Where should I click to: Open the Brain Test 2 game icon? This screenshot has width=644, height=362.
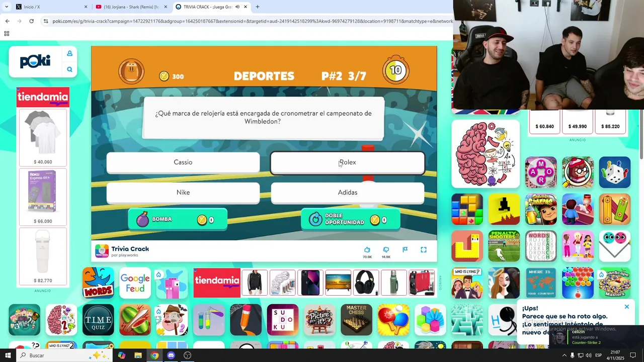coord(61,320)
